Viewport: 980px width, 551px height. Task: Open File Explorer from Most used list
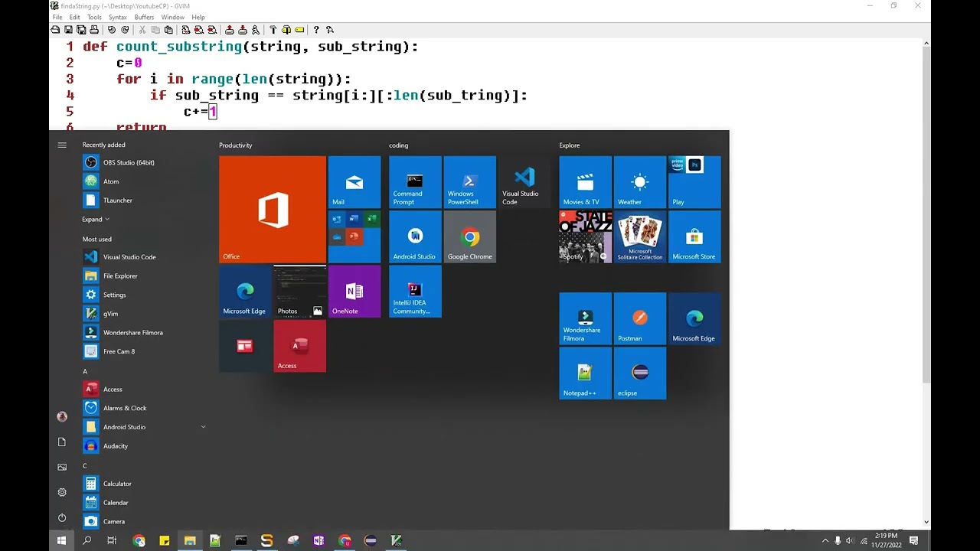coord(144,275)
